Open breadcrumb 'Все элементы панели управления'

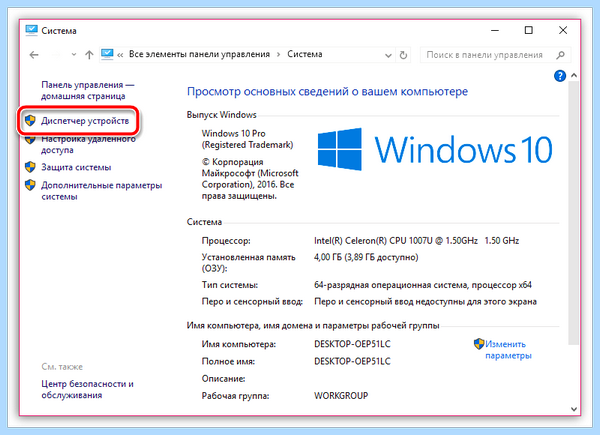click(199, 54)
